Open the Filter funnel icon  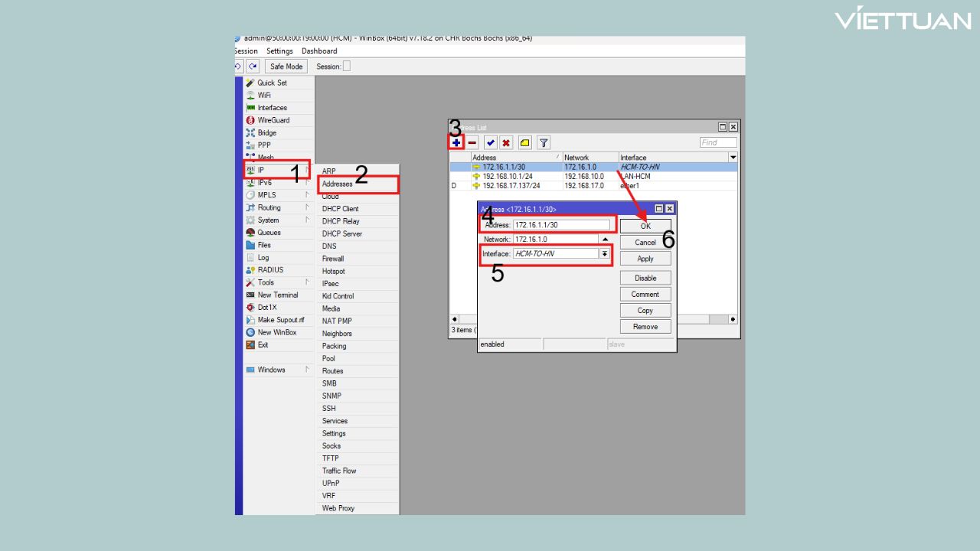click(543, 142)
